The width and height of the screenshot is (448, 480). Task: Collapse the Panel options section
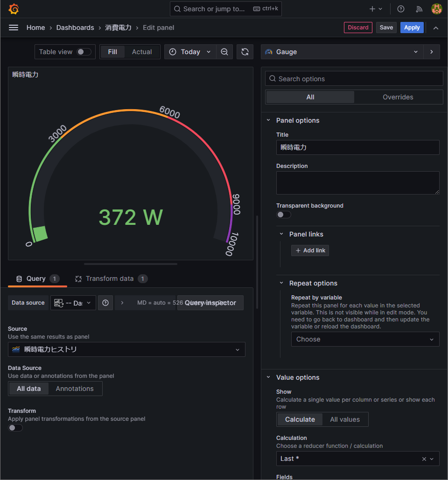[x=268, y=120]
